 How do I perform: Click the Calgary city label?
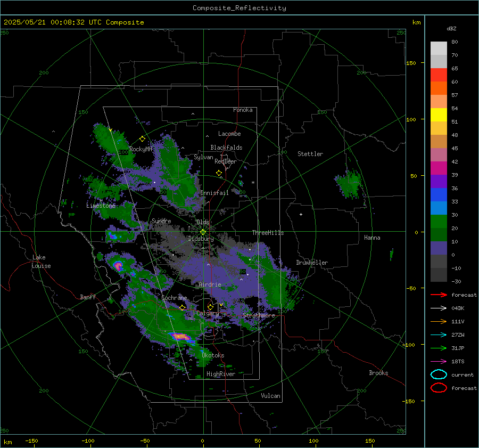click(x=208, y=313)
